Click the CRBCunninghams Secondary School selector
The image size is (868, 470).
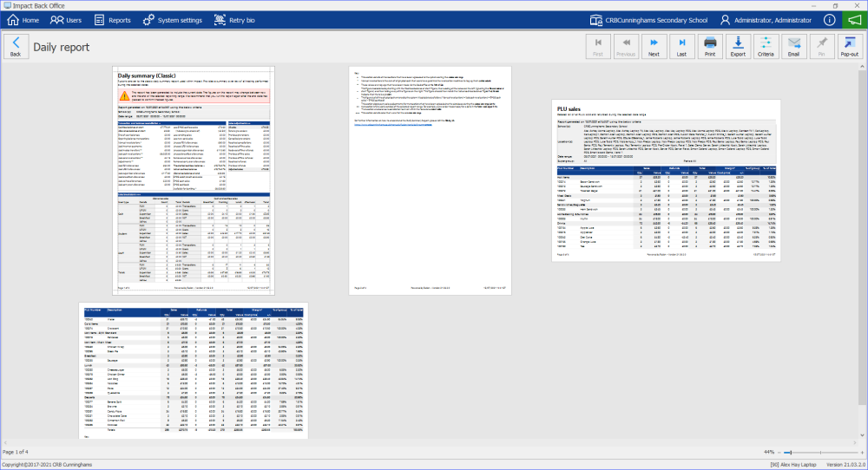[x=648, y=20]
